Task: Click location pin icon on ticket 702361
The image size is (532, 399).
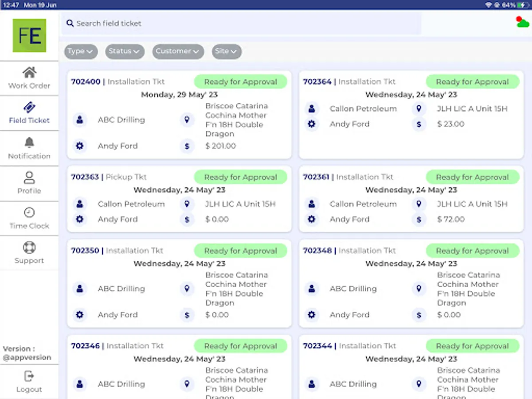Action: click(x=419, y=204)
